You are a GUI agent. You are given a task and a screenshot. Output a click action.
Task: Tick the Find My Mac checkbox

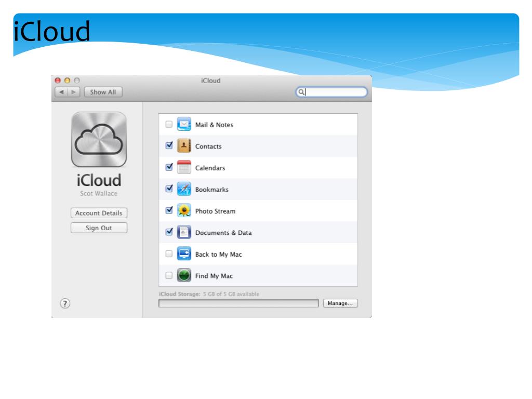[169, 275]
